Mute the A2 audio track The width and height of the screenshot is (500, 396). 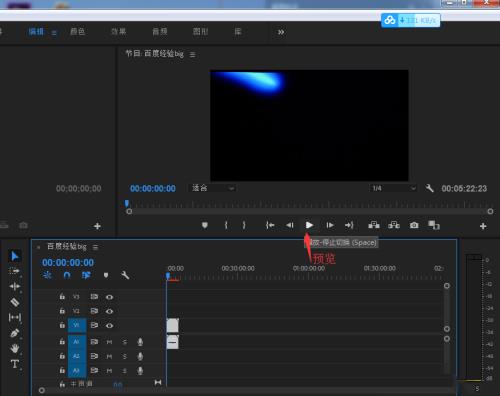pyautogui.click(x=109, y=356)
